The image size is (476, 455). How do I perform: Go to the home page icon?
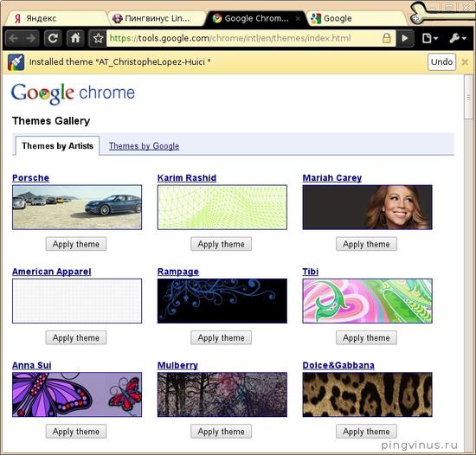coord(75,38)
